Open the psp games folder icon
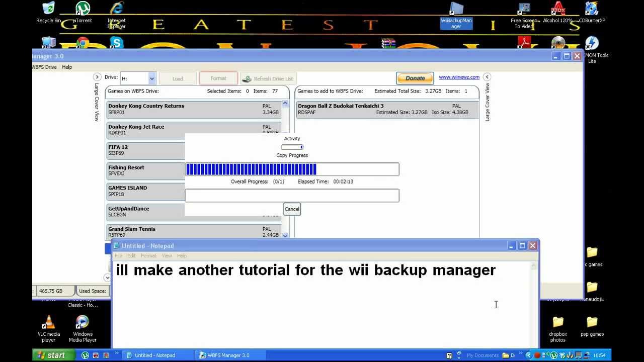 click(592, 326)
